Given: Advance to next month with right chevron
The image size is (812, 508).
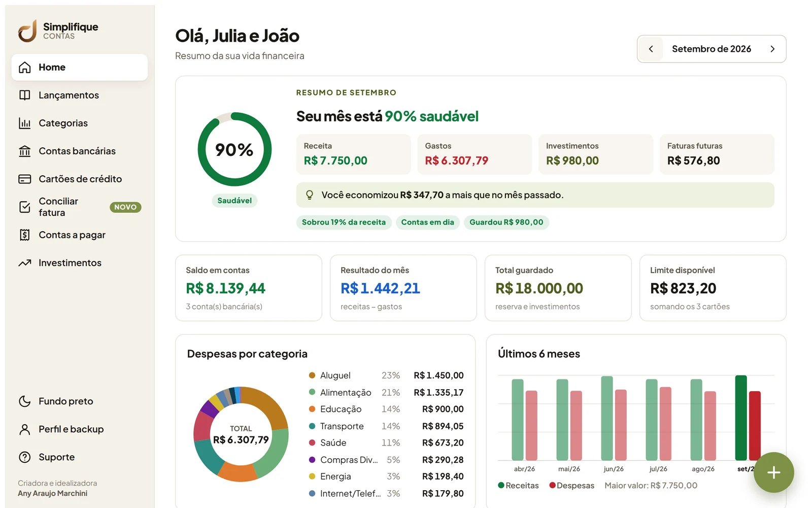Looking at the screenshot, I should tap(772, 49).
